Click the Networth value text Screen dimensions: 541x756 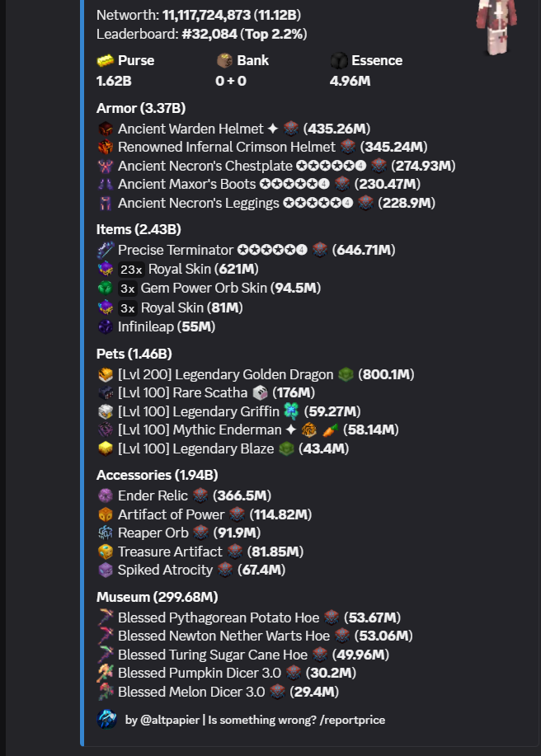(232, 15)
